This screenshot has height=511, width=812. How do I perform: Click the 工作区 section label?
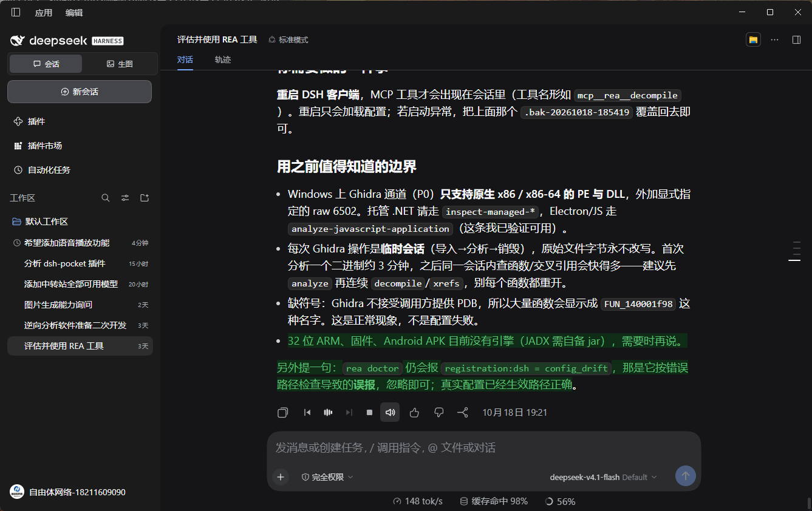coord(22,198)
